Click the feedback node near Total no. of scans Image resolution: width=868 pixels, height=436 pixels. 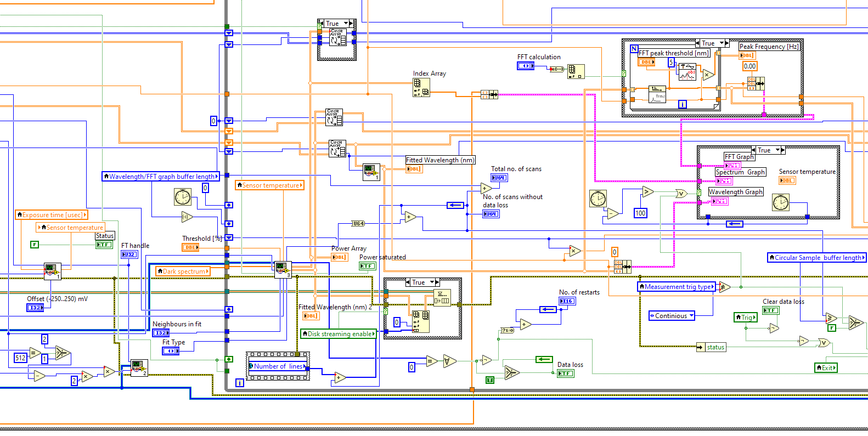pos(455,205)
